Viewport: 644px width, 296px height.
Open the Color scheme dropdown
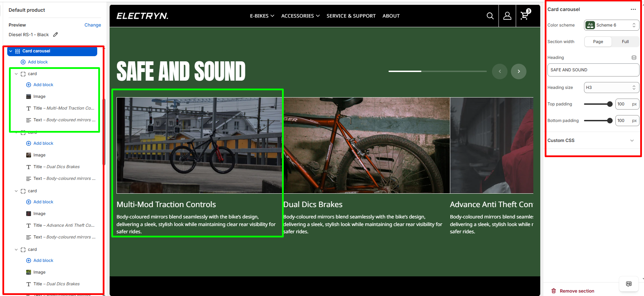tap(611, 25)
